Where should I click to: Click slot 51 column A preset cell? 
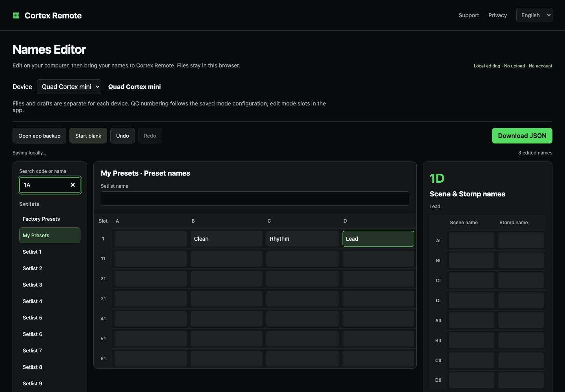[151, 339]
